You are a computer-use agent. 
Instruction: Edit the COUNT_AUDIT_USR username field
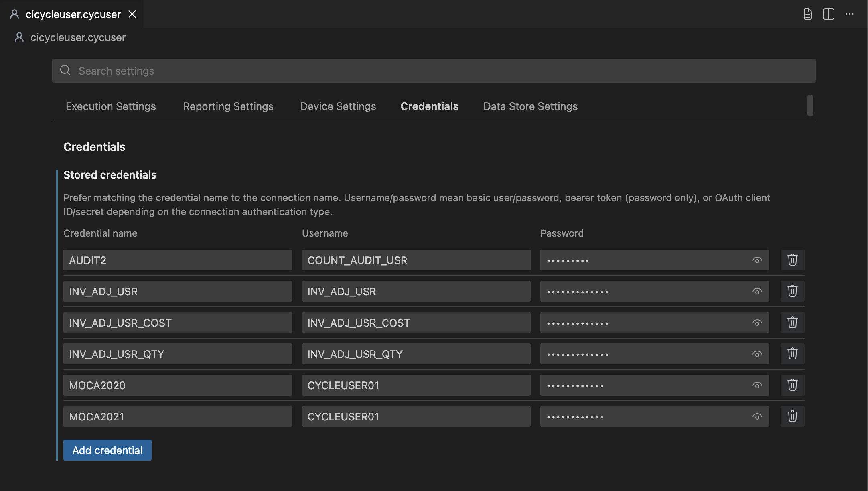pyautogui.click(x=416, y=260)
